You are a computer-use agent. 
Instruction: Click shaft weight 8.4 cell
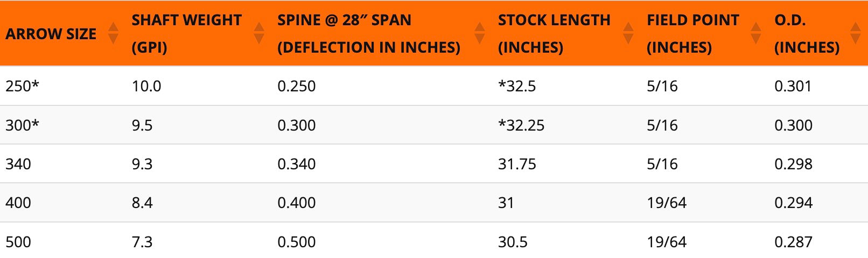point(142,203)
